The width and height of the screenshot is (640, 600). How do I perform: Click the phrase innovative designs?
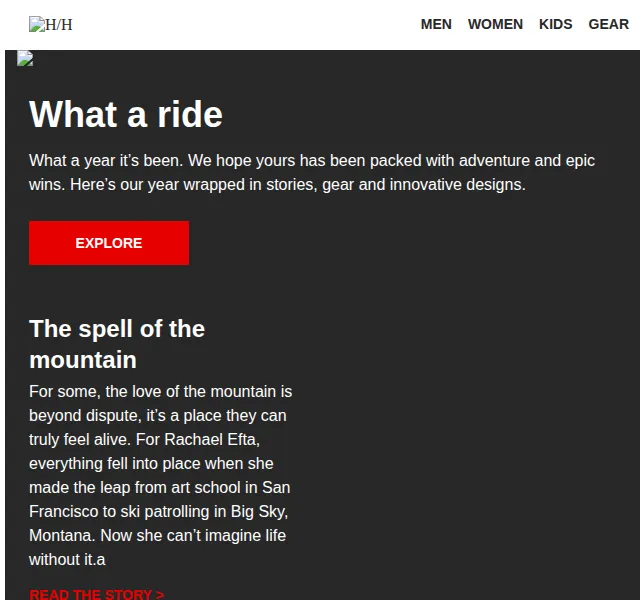[457, 184]
